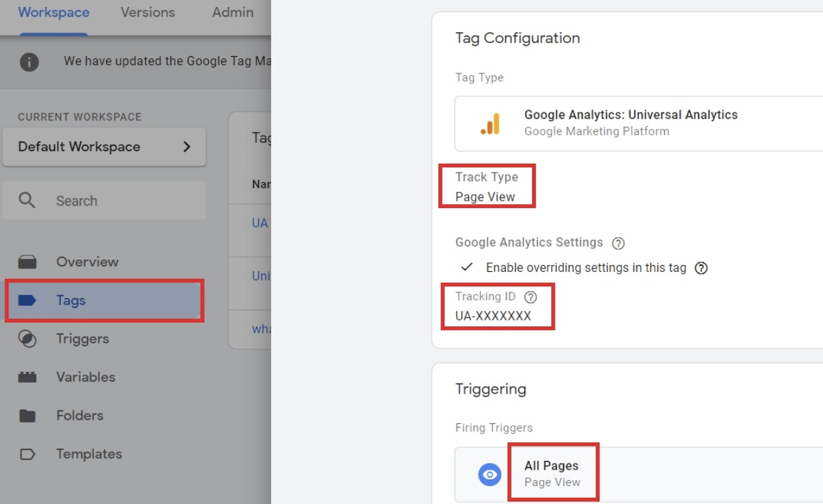
Task: Click the Tag Type label
Action: (479, 77)
